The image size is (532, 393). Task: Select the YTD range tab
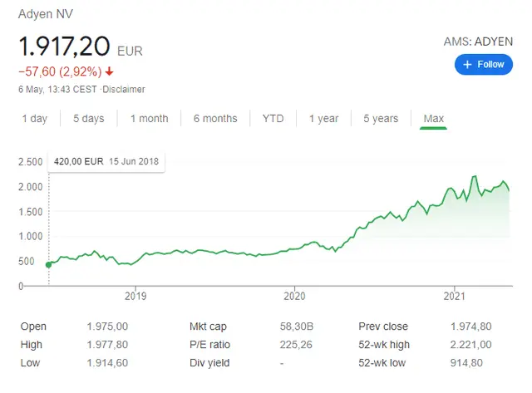pyautogui.click(x=273, y=118)
